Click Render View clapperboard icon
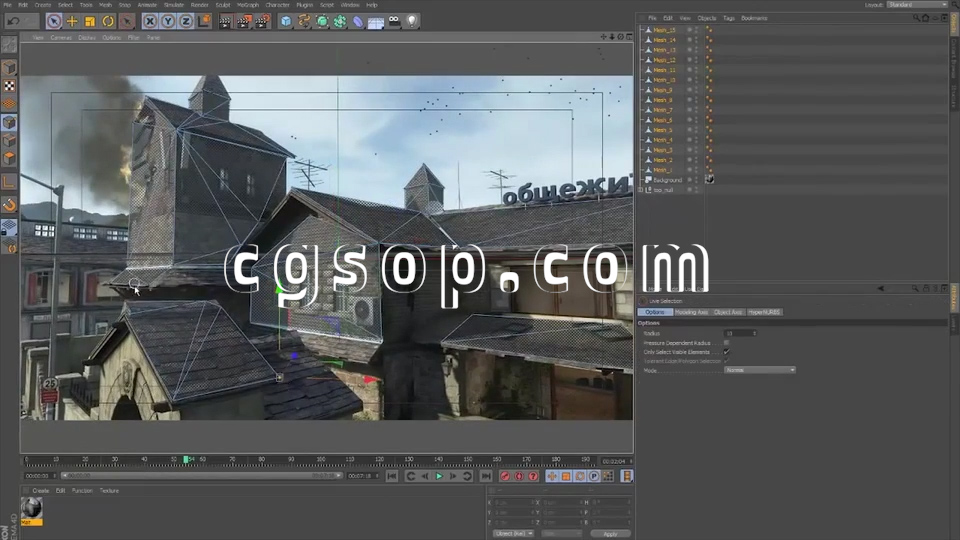Viewport: 960px width, 540px height. pos(225,21)
